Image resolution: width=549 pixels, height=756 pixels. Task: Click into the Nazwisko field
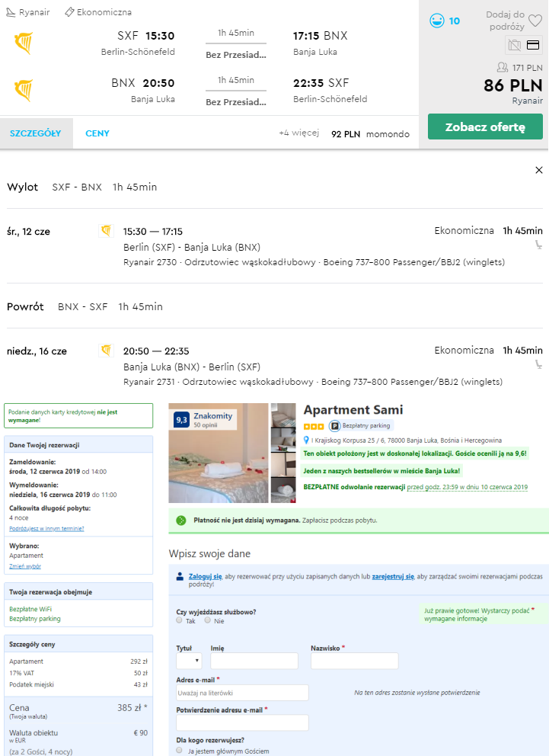(354, 661)
